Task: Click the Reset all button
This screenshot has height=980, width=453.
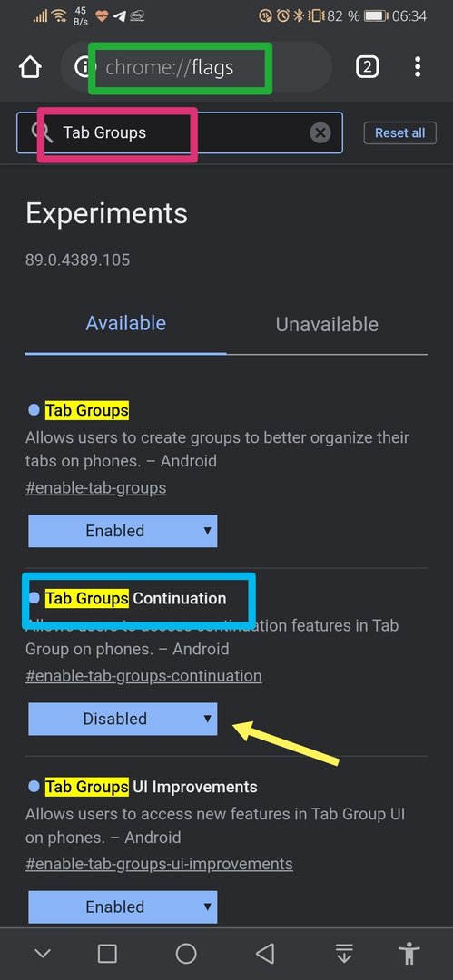Action: coord(399,132)
